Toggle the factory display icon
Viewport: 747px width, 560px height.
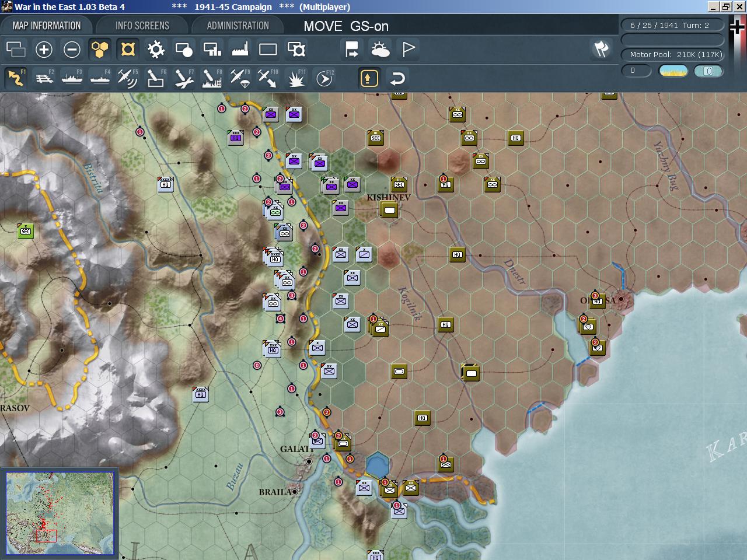pos(240,50)
